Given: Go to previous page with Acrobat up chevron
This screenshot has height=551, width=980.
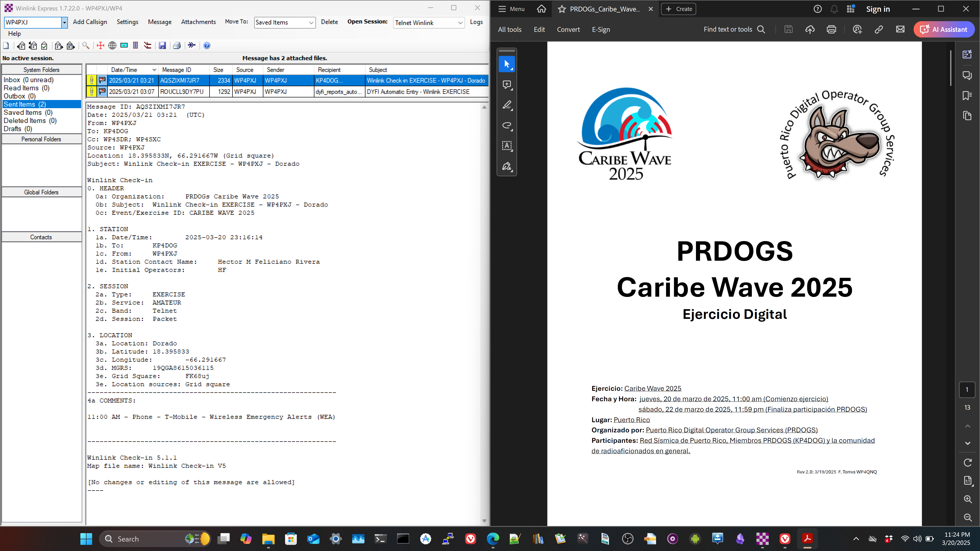Looking at the screenshot, I should point(968,426).
